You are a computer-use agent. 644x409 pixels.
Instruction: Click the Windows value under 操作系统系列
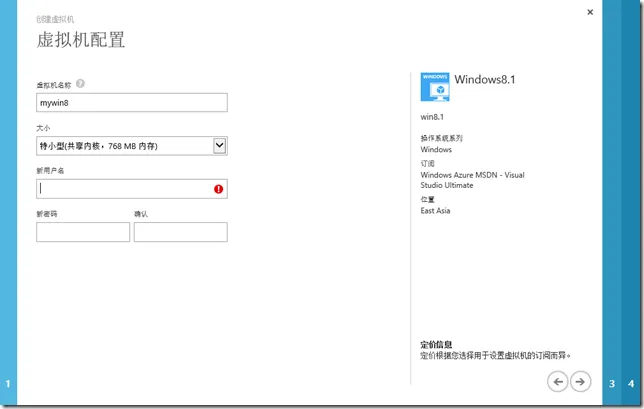tap(436, 149)
